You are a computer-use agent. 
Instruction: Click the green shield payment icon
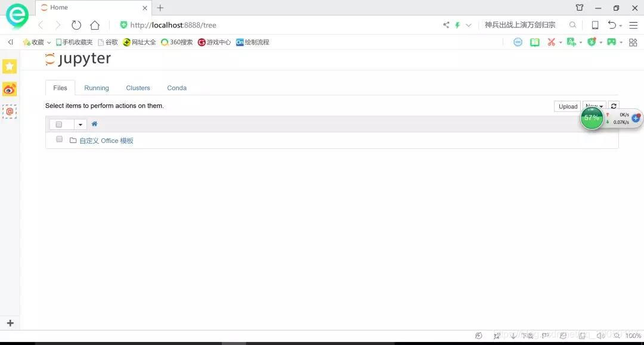(x=592, y=42)
